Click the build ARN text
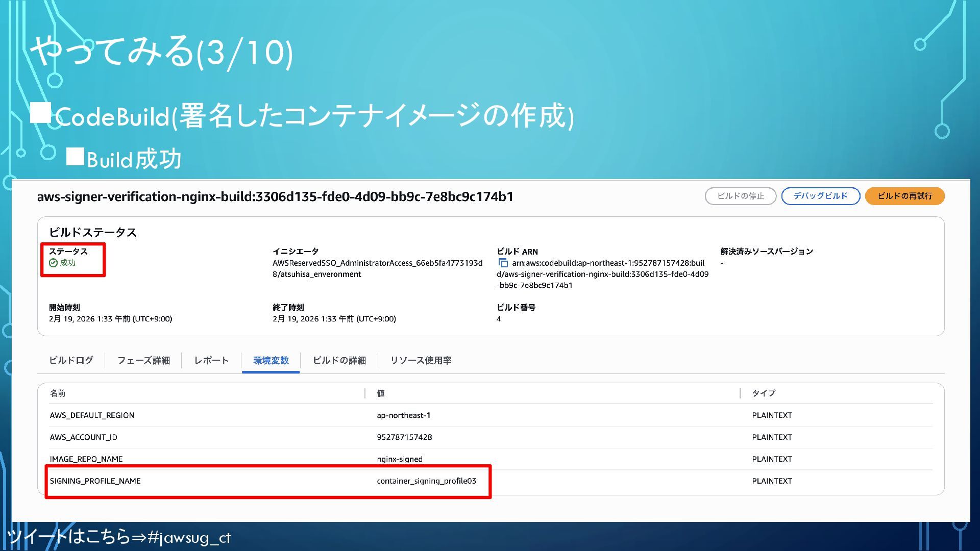The image size is (980, 551). tap(602, 274)
